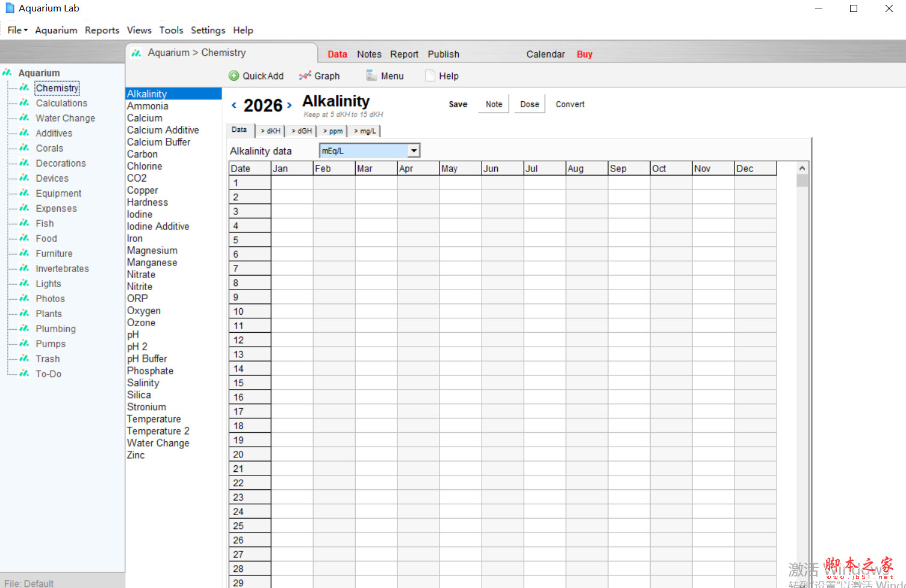Viewport: 906px width, 588px height.
Task: Go to previous year with left chevron
Action: pos(234,105)
